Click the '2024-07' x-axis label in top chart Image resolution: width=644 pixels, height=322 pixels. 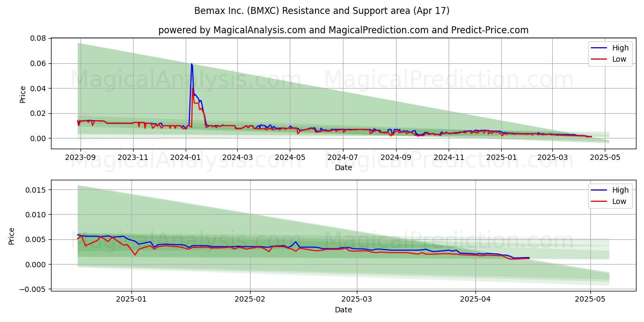[343, 157]
